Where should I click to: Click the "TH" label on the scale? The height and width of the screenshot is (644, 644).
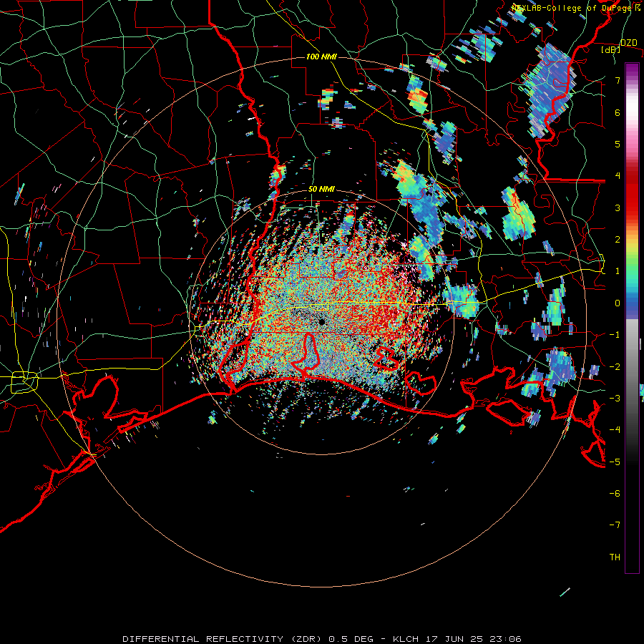click(x=615, y=557)
